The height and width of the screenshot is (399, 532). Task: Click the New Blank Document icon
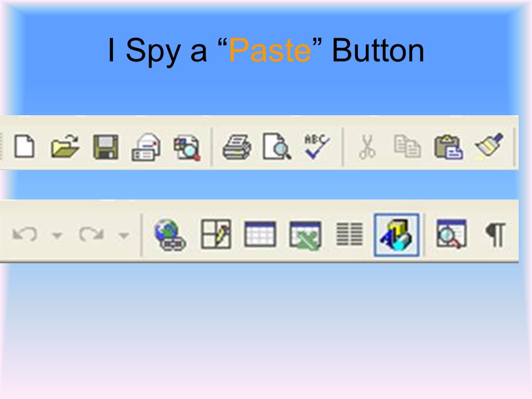pyautogui.click(x=24, y=146)
